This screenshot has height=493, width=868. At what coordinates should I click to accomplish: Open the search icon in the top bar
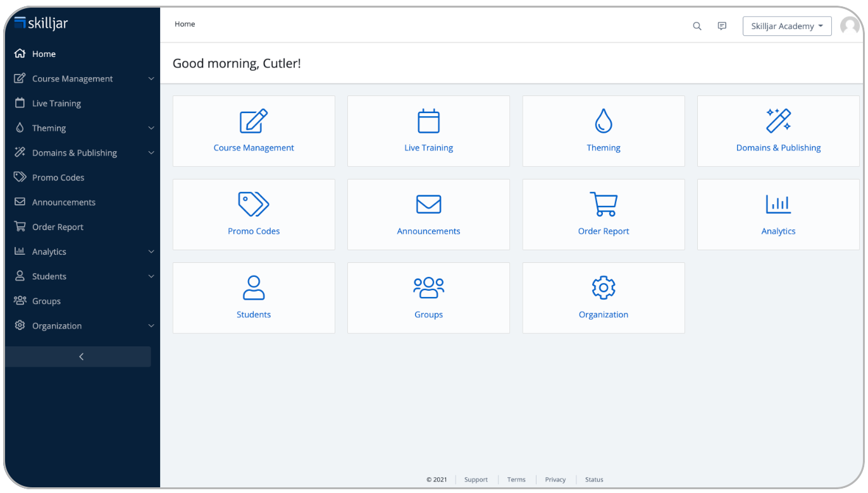point(697,26)
